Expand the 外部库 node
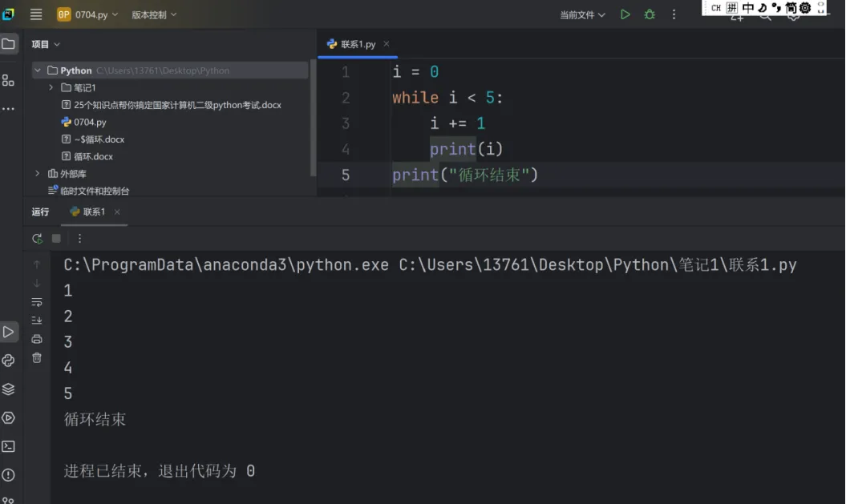This screenshot has width=846, height=504. click(37, 174)
